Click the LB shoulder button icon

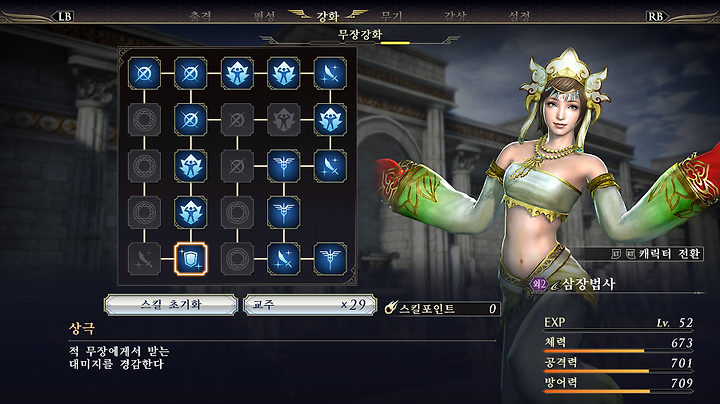pos(64,17)
